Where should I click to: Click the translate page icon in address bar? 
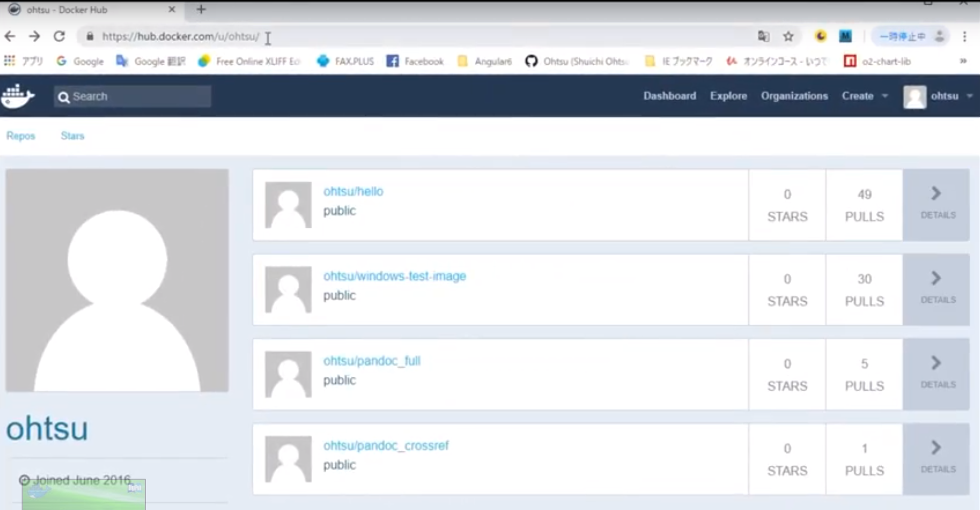[763, 37]
